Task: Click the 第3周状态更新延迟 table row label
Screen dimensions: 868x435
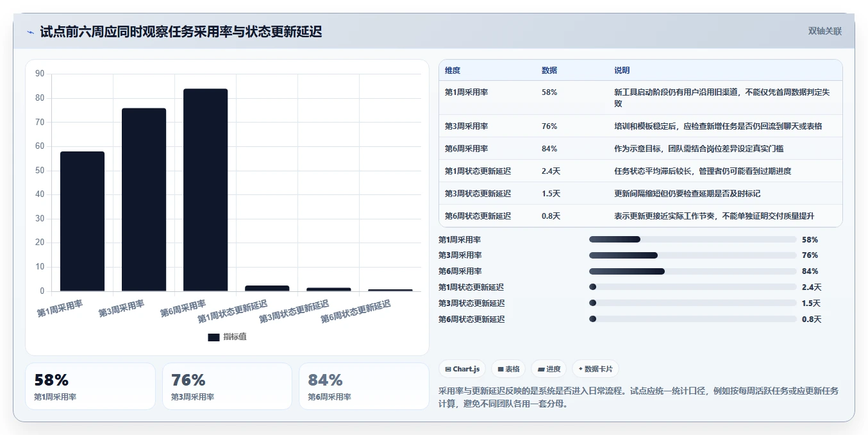Action: click(478, 194)
